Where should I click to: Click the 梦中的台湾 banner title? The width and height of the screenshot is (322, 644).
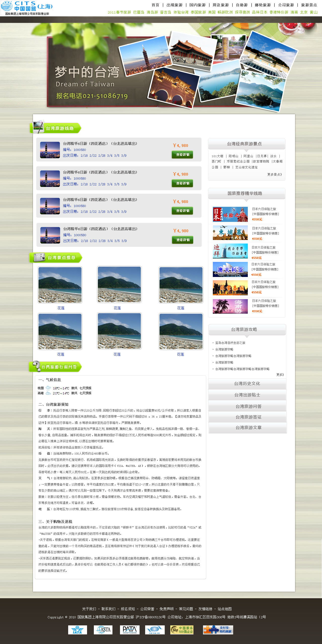[x=87, y=72]
